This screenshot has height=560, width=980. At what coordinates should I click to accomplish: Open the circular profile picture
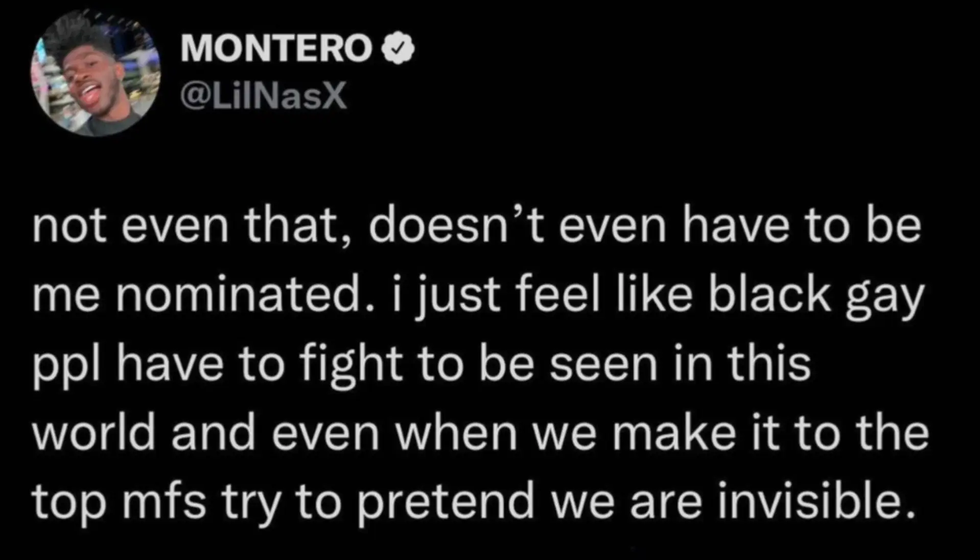coord(96,73)
